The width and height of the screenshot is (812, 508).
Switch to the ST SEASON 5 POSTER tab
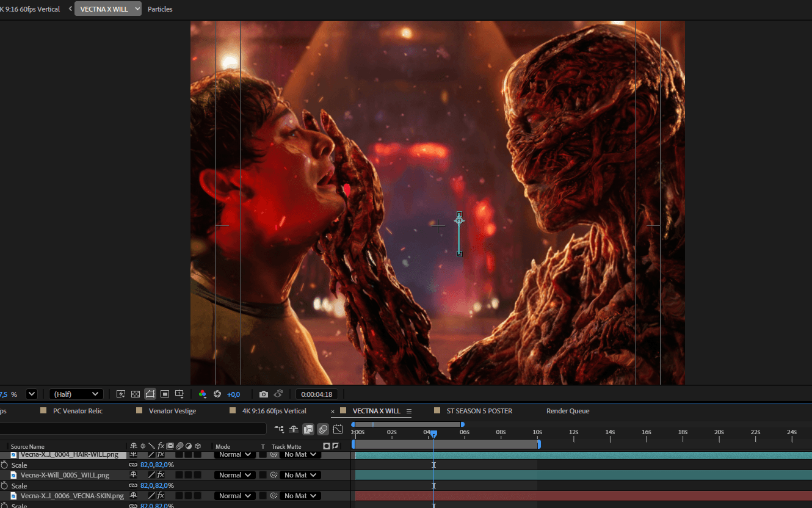(479, 411)
